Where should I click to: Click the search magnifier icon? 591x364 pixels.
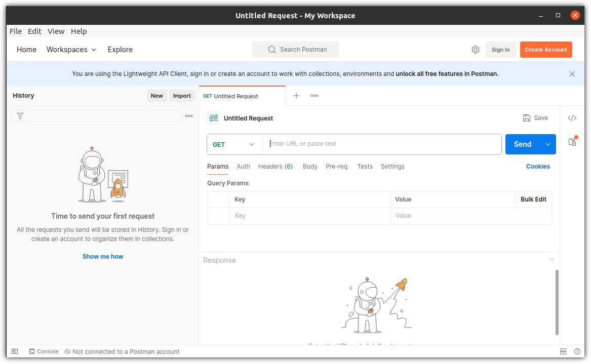(272, 50)
